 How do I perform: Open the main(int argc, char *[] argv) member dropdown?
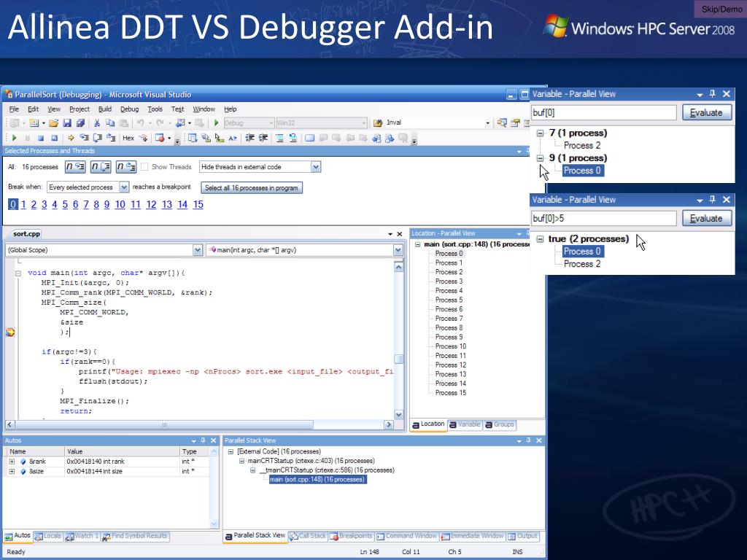[x=398, y=250]
